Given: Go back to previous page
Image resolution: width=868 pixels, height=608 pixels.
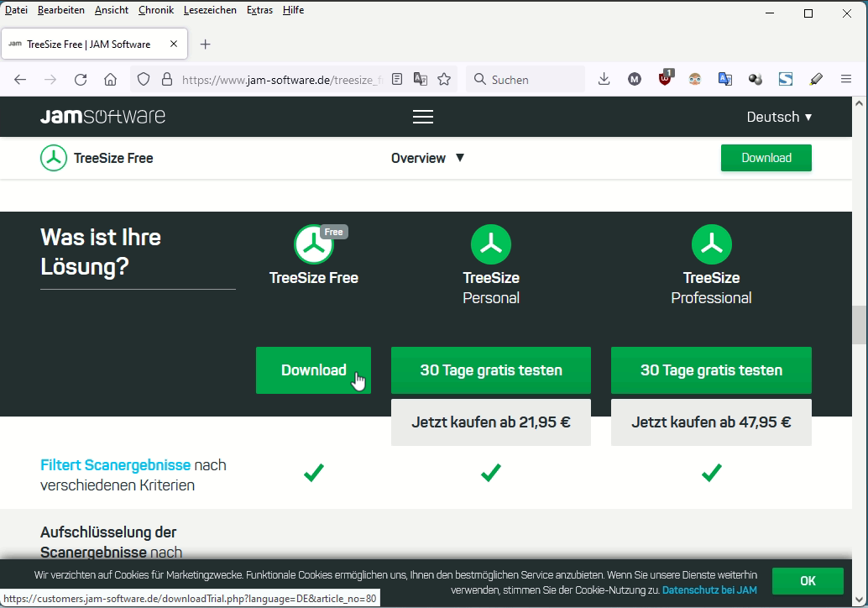Looking at the screenshot, I should 20,79.
